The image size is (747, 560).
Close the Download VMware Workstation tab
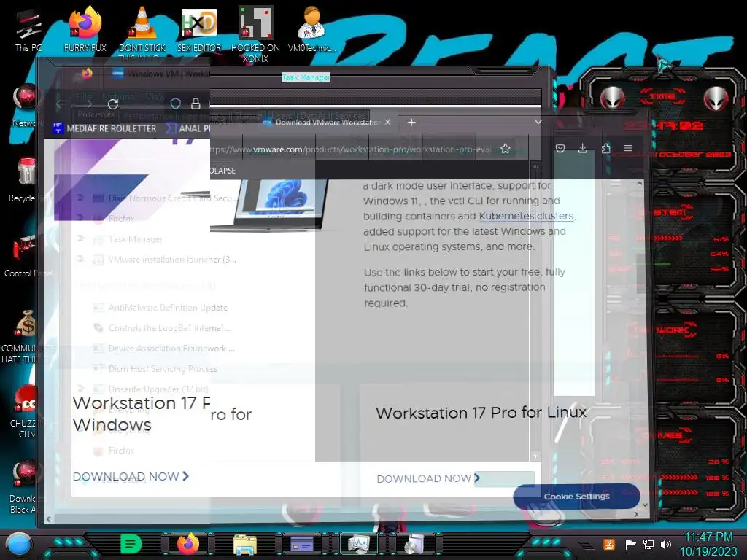point(388,122)
